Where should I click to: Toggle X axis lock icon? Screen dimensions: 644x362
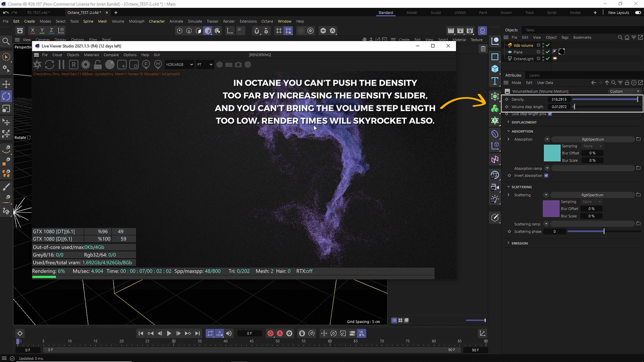click(33, 31)
